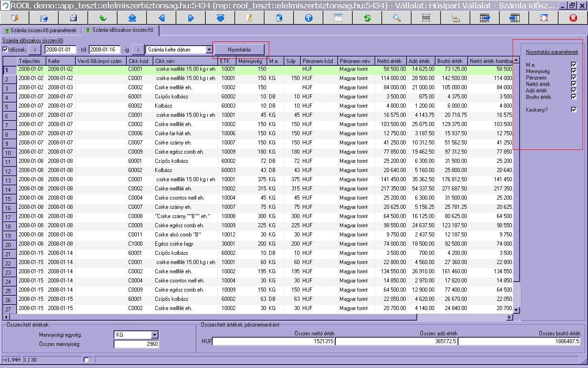The width and height of the screenshot is (588, 368).
Task: Expand the Mennyiségi egység KG dropdown
Action: click(154, 335)
